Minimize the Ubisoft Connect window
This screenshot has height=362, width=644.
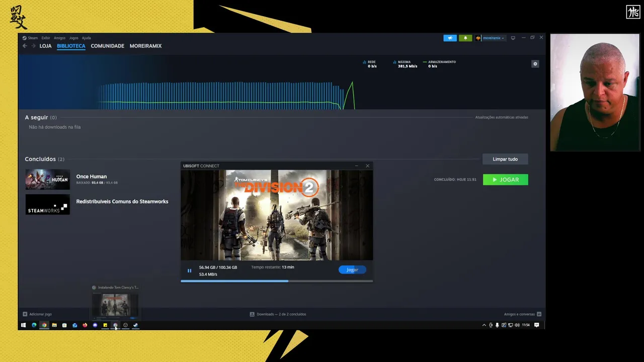click(x=356, y=166)
